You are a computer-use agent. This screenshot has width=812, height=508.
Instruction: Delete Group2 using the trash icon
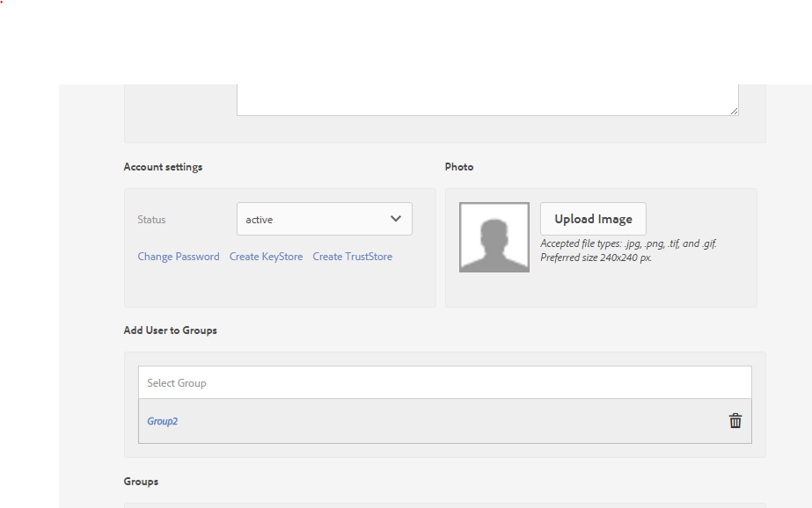735,421
